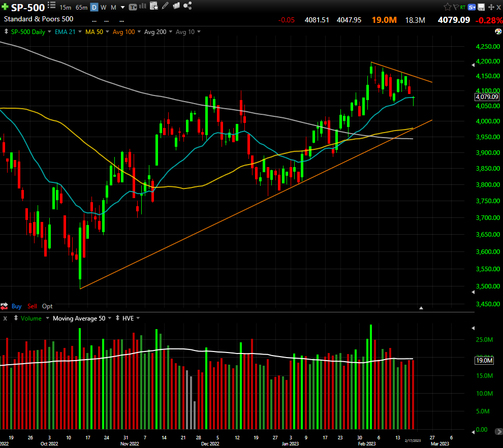The width and height of the screenshot is (503, 448).
Task: Click the Sell link
Action: tap(32, 306)
